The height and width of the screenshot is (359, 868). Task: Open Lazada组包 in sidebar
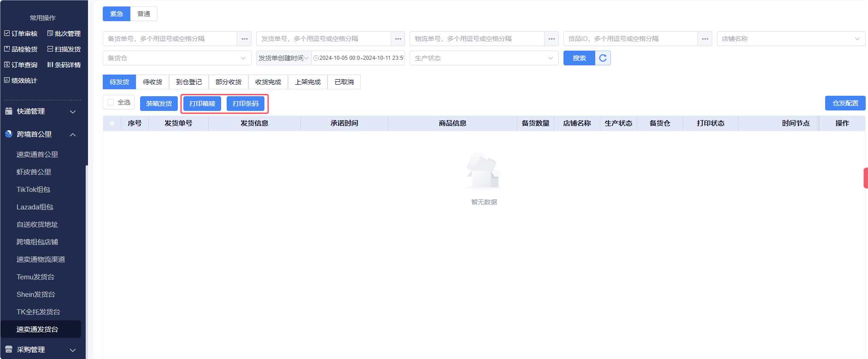tap(35, 207)
